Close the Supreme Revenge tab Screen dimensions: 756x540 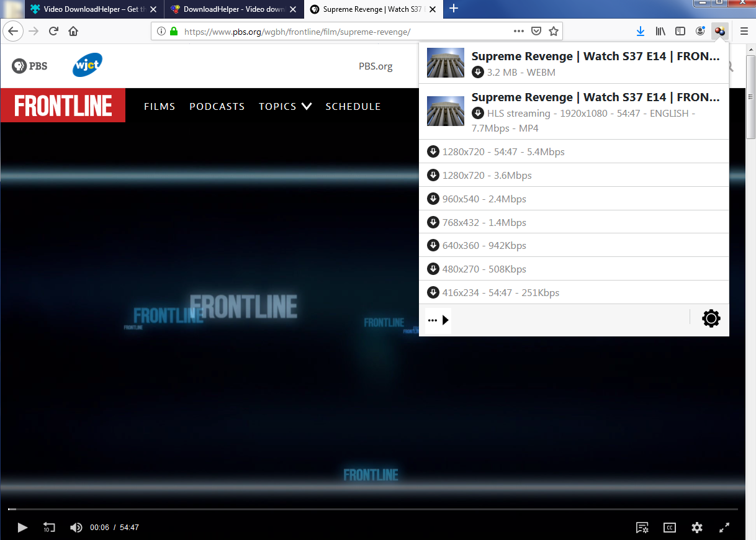click(x=432, y=9)
